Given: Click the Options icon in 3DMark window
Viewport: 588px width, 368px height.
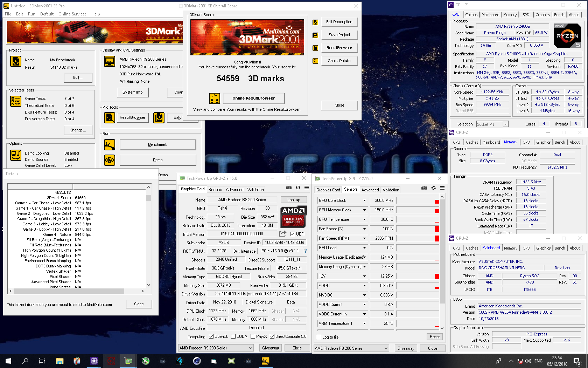Looking at the screenshot, I should click(16, 155).
